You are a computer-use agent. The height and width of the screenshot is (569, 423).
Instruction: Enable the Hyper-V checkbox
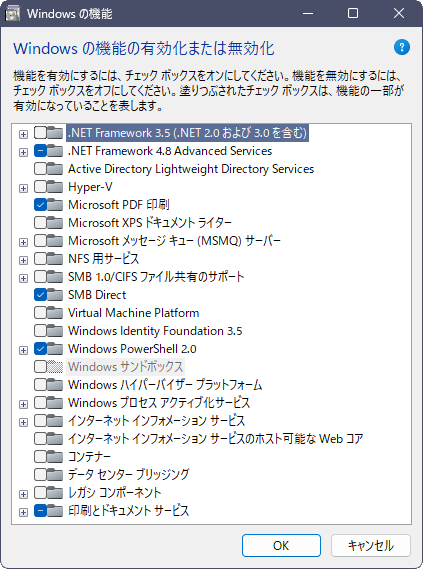coord(40,187)
